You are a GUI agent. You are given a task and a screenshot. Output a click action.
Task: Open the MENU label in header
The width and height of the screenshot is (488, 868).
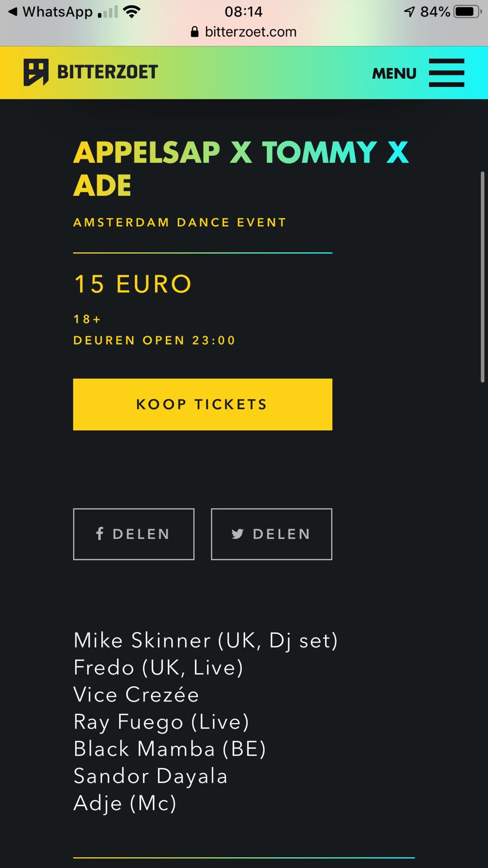394,73
